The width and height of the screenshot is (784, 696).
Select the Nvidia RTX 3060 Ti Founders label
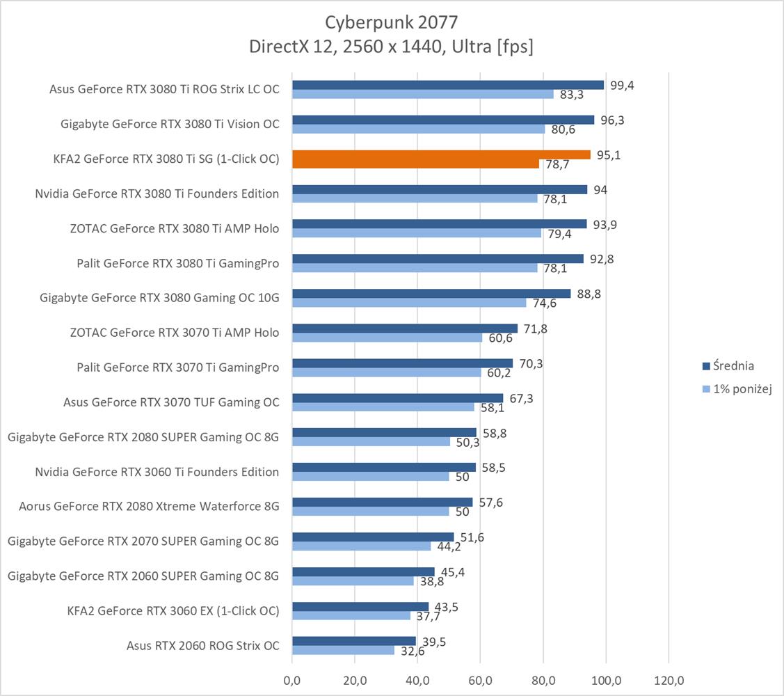click(157, 472)
